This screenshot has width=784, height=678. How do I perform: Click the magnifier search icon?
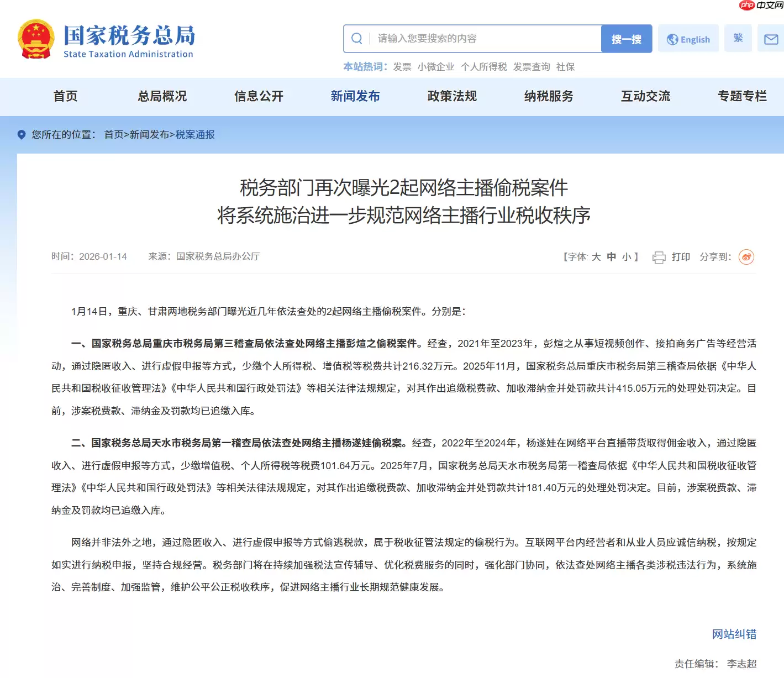(356, 38)
